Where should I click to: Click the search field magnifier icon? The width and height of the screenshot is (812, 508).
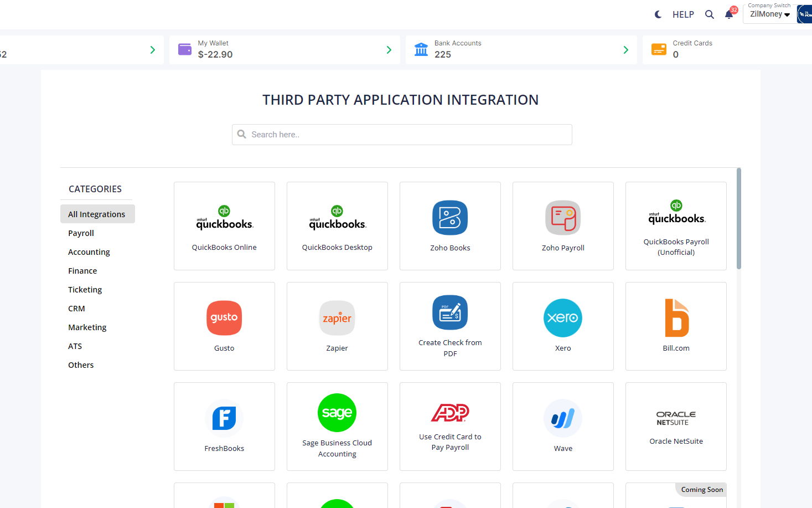pos(241,134)
